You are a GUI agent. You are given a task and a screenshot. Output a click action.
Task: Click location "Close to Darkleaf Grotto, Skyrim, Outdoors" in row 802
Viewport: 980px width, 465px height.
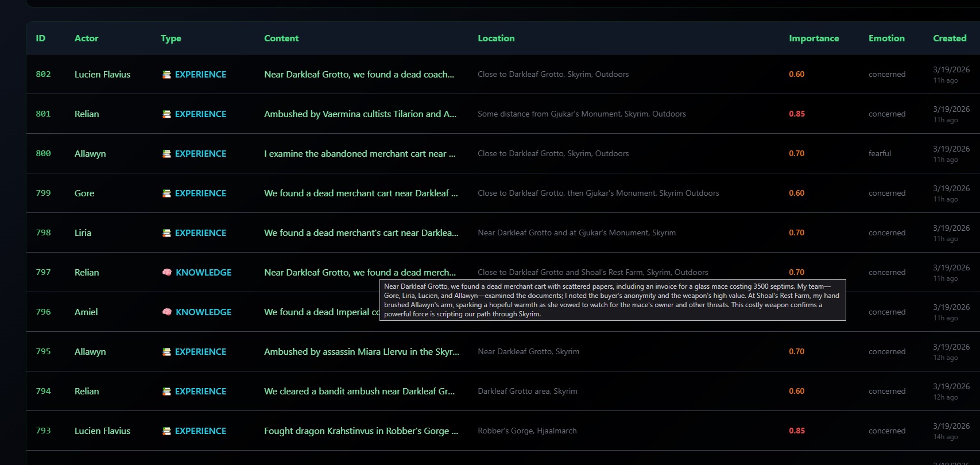click(x=553, y=75)
